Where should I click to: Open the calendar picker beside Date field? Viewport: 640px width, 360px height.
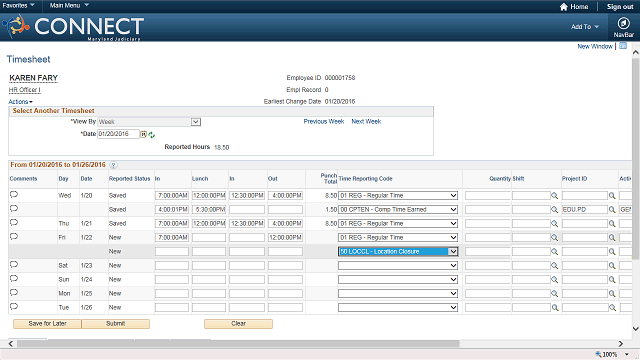[144, 134]
